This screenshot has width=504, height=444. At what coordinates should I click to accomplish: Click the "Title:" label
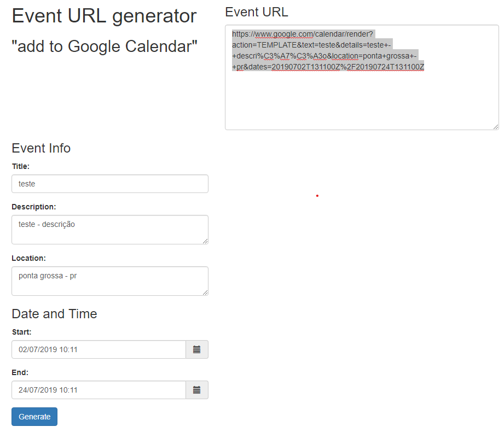[21, 166]
